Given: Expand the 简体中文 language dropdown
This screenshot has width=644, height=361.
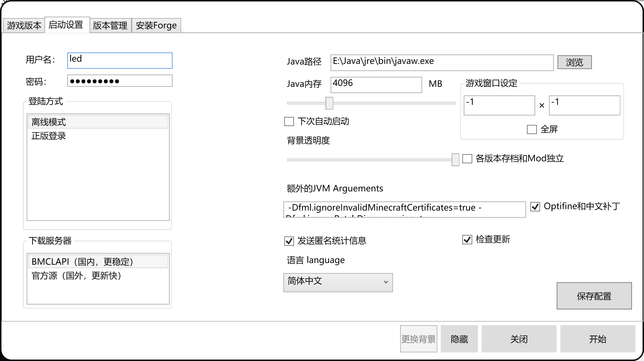Looking at the screenshot, I should [338, 282].
